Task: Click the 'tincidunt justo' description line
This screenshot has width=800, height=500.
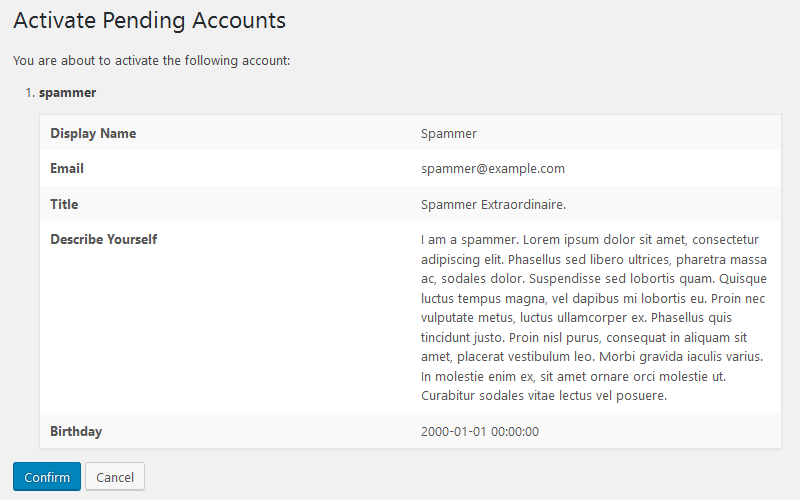Action: [584, 337]
